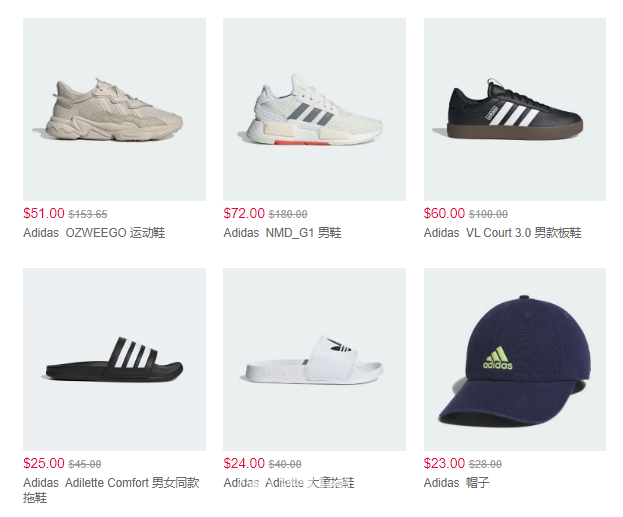
Task: Click the $51.00 sale price
Action: 44,213
